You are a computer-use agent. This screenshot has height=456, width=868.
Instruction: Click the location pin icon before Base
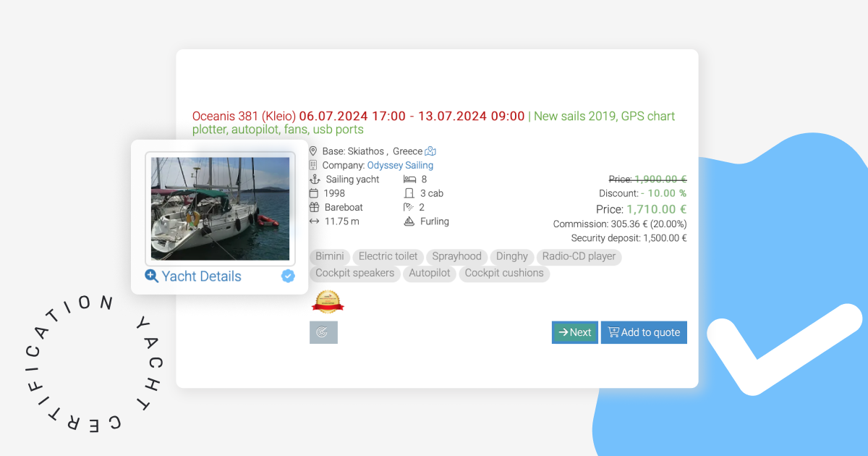[313, 151]
